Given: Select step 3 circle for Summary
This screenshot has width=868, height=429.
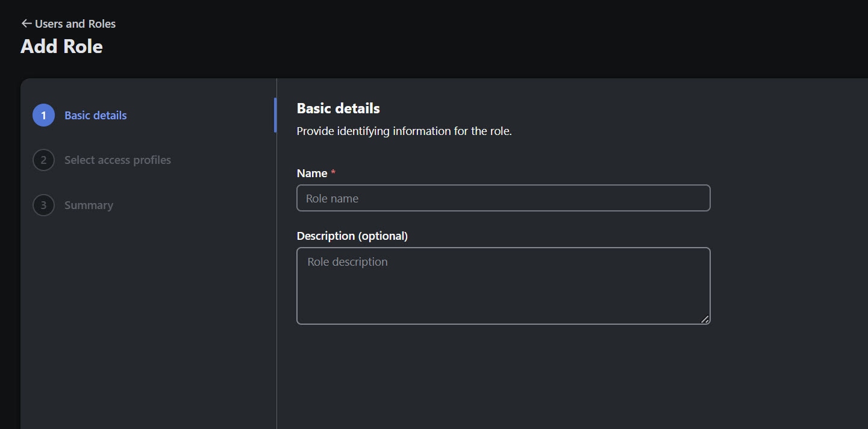Looking at the screenshot, I should [x=43, y=205].
